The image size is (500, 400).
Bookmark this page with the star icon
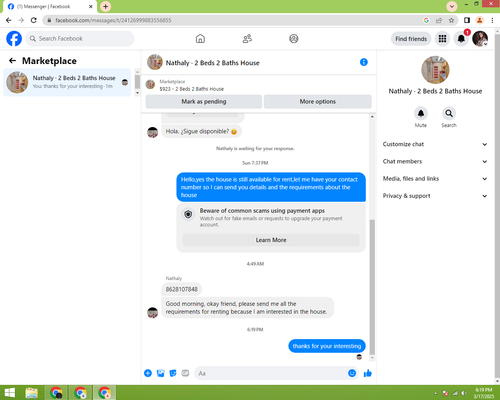[x=451, y=20]
